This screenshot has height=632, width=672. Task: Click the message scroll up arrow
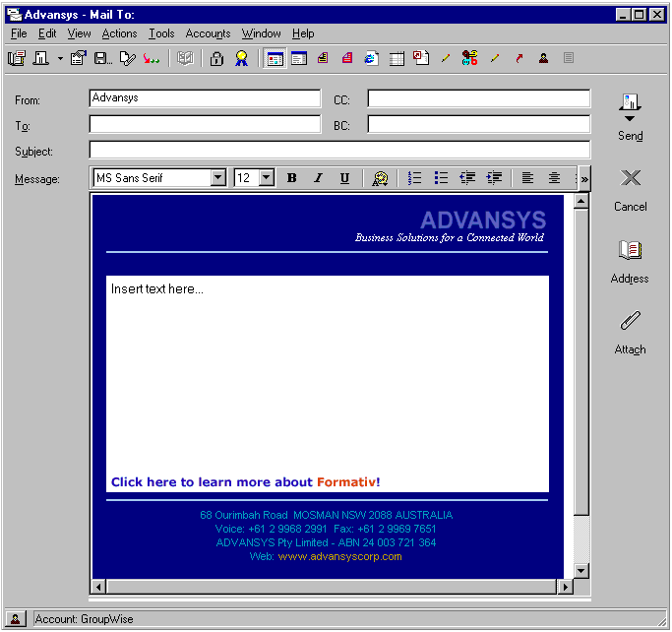click(x=581, y=201)
